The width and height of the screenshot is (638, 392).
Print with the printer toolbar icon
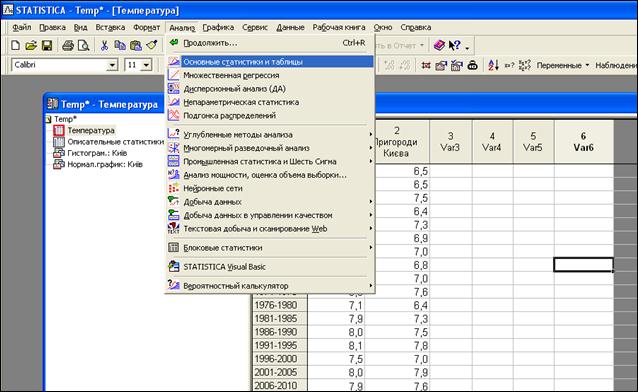pyautogui.click(x=68, y=45)
